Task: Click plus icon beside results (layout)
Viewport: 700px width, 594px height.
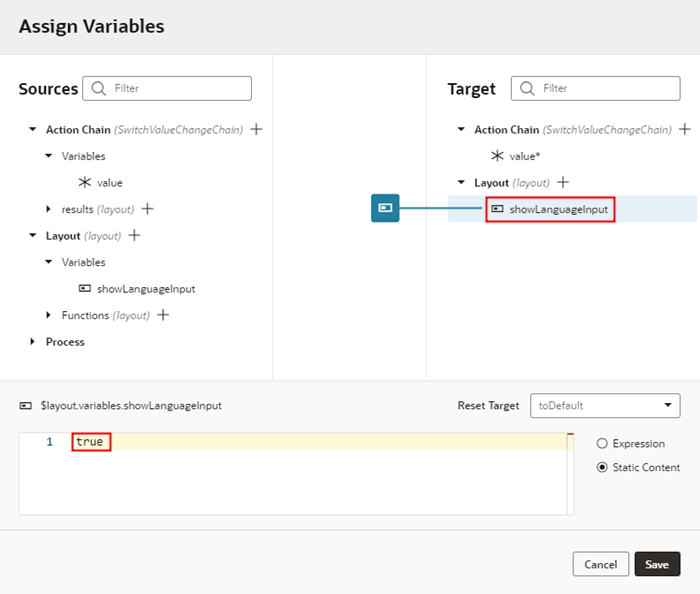Action: (x=147, y=209)
